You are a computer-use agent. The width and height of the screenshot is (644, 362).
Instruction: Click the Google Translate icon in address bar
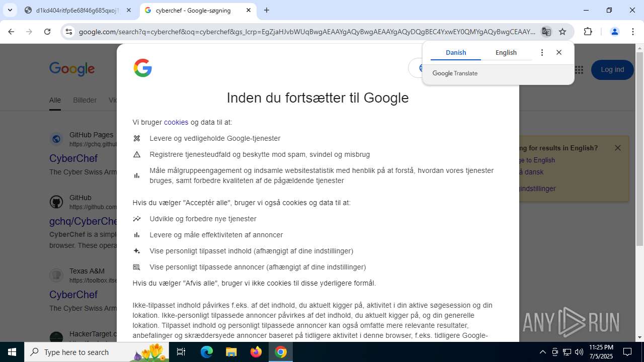546,32
